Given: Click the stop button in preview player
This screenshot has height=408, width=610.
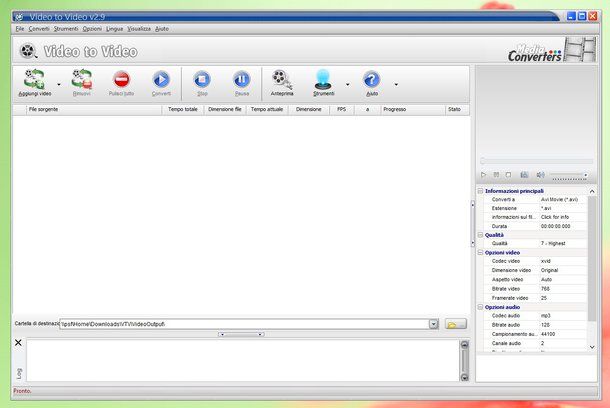Looking at the screenshot, I should [x=508, y=175].
